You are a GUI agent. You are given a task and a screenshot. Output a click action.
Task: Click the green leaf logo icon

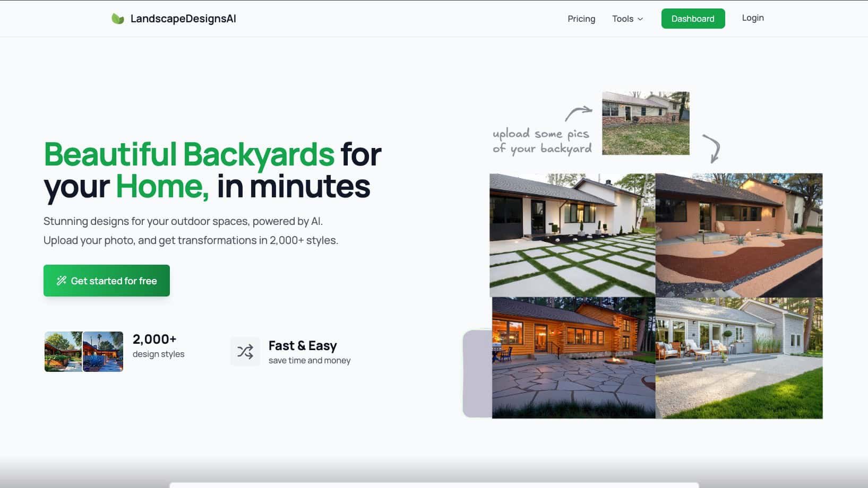117,18
